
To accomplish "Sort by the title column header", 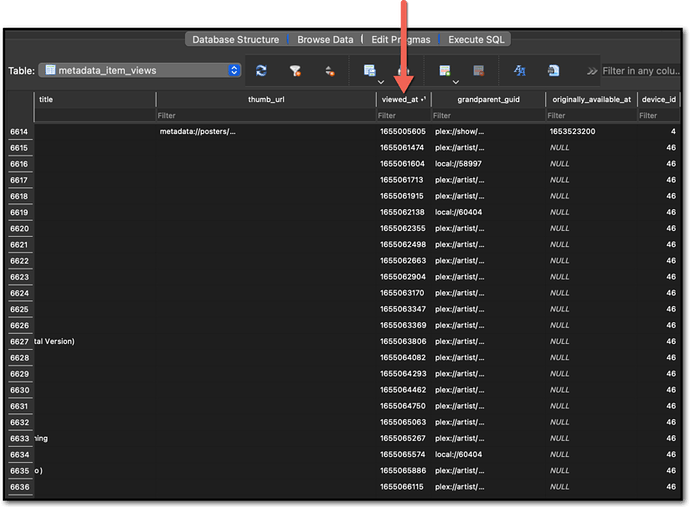I will coord(95,99).
